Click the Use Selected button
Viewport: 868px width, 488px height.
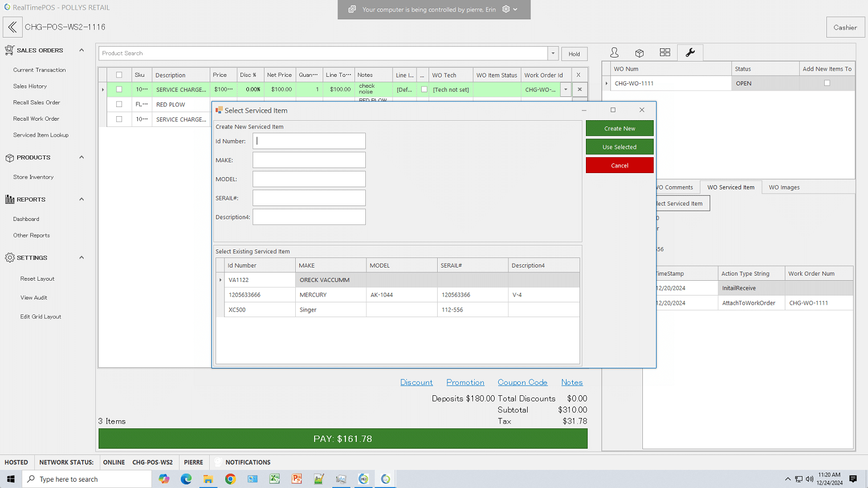click(620, 147)
